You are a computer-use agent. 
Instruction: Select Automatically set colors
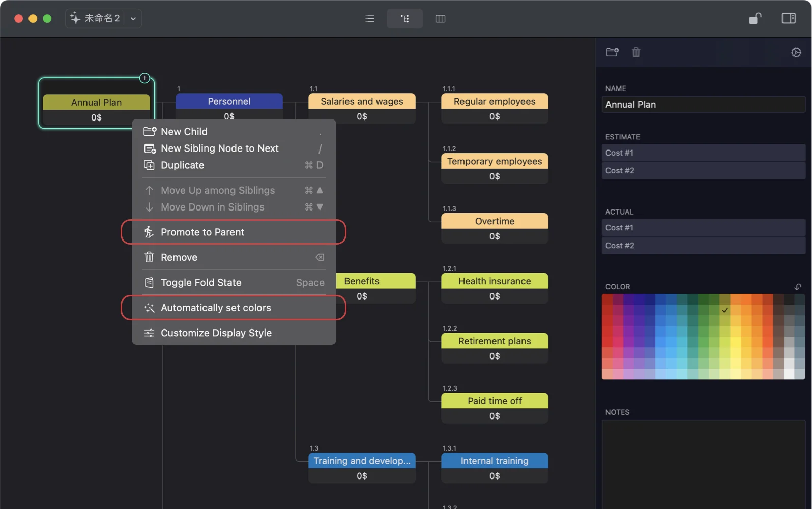pos(216,308)
